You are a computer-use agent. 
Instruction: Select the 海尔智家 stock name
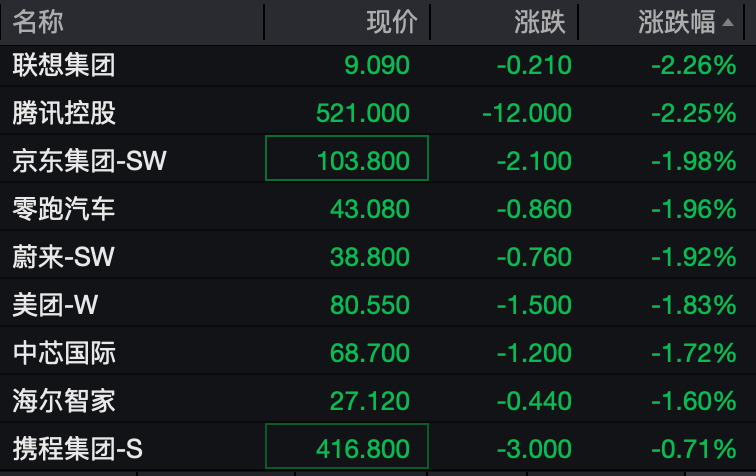click(64, 401)
